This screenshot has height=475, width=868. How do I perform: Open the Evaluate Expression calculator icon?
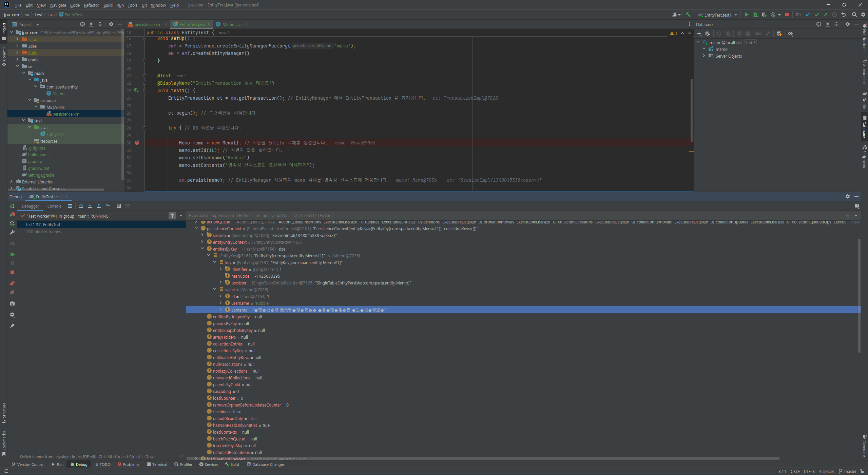pyautogui.click(x=118, y=206)
